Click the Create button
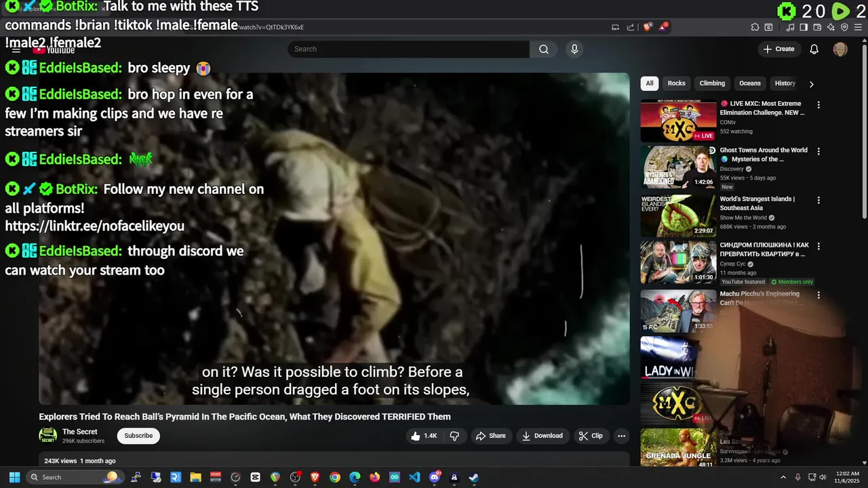 point(778,49)
